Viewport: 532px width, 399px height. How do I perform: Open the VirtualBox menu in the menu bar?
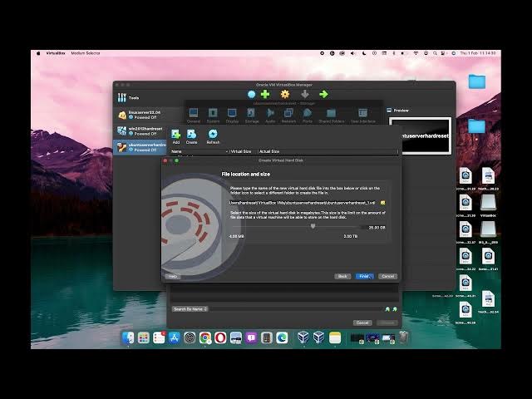click(56, 53)
